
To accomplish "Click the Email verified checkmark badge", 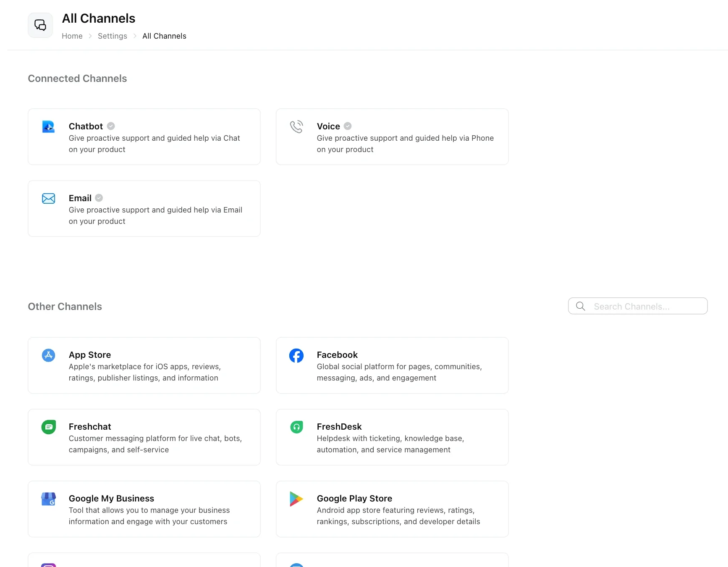I will click(x=99, y=198).
